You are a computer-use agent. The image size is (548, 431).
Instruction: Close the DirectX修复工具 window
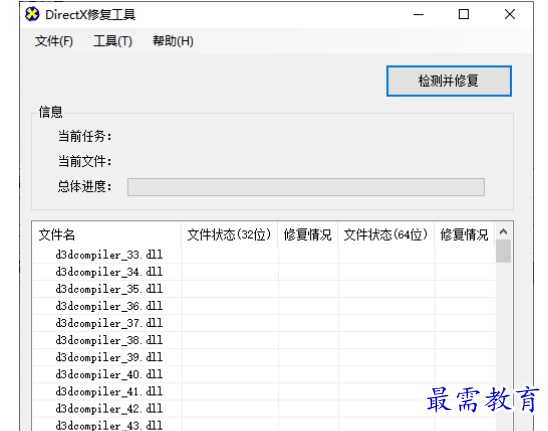click(510, 14)
